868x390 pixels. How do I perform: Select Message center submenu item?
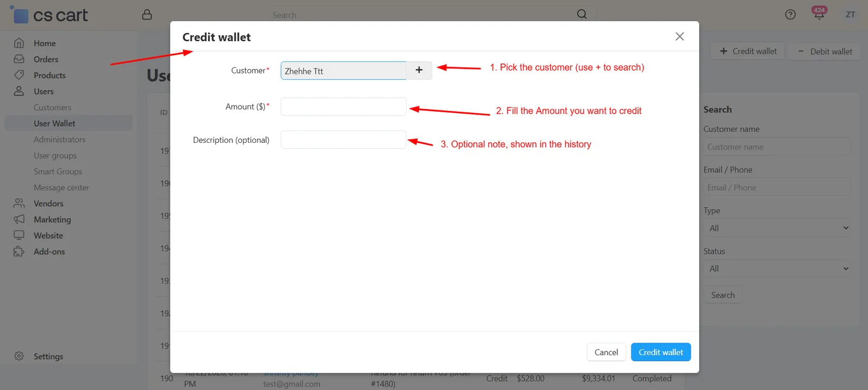pos(61,187)
